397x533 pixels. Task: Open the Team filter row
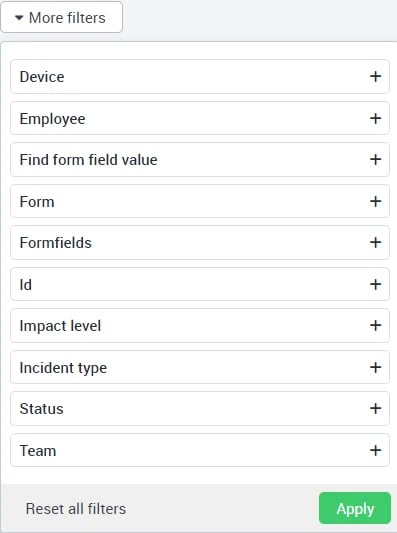[x=200, y=450]
